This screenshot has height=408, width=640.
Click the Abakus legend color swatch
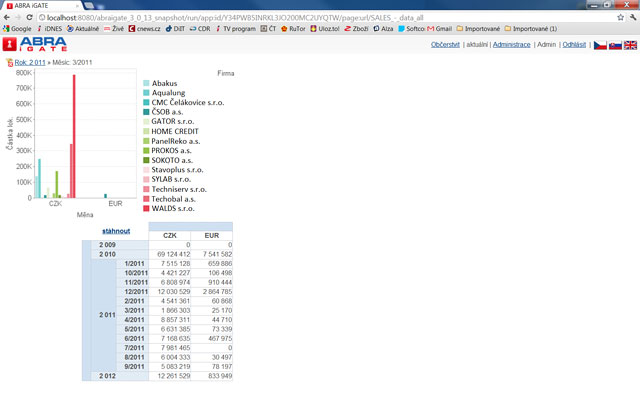[146, 83]
